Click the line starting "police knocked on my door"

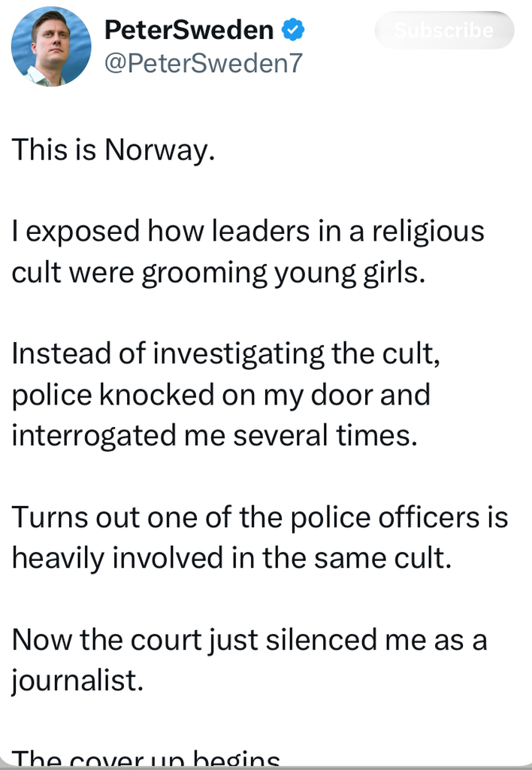221,394
